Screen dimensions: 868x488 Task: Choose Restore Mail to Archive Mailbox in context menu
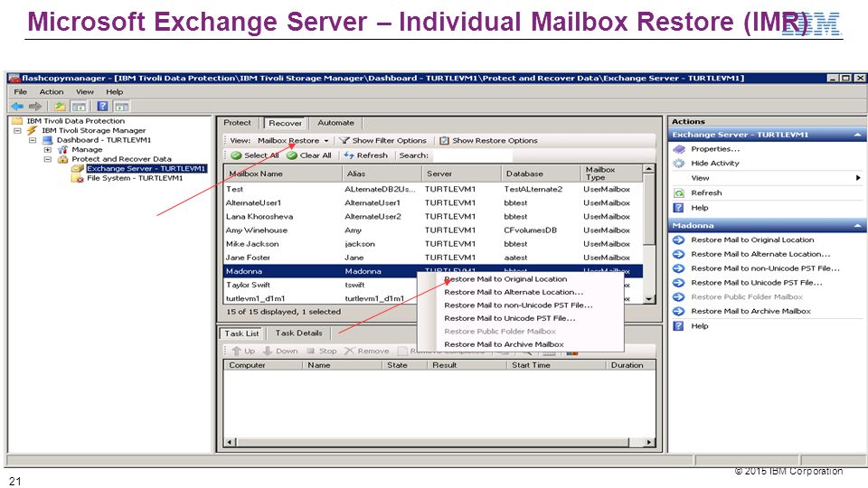504,344
